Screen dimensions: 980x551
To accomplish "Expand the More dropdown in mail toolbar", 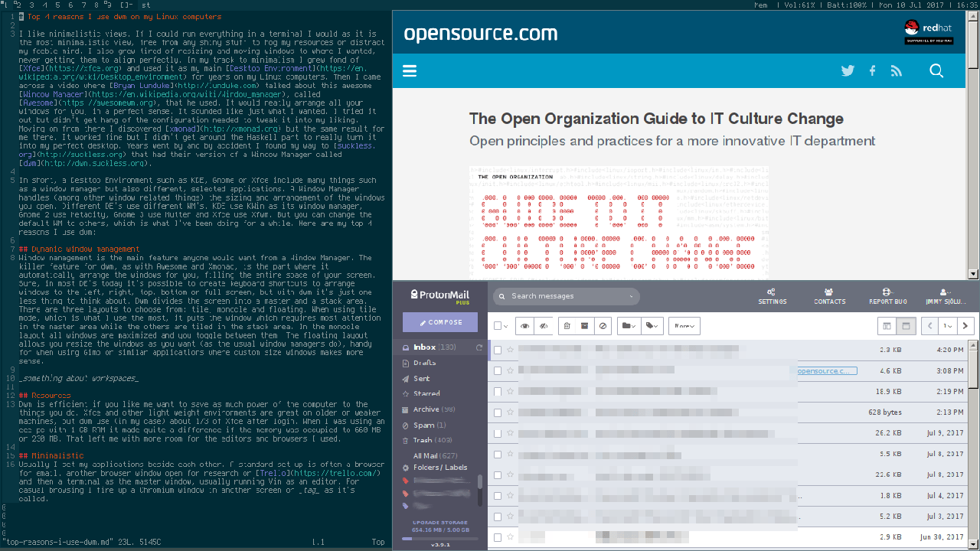I will pos(684,326).
